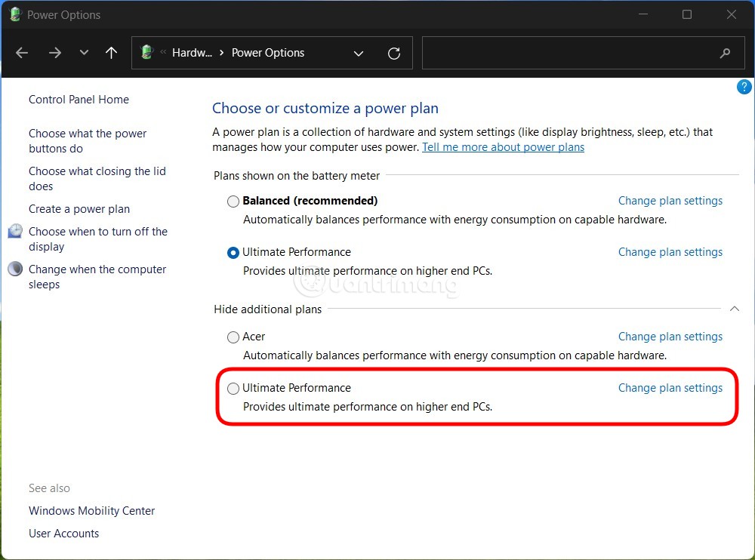Follow the Tell me more about power plans link
Viewport: 755px width, 560px height.
503,146
